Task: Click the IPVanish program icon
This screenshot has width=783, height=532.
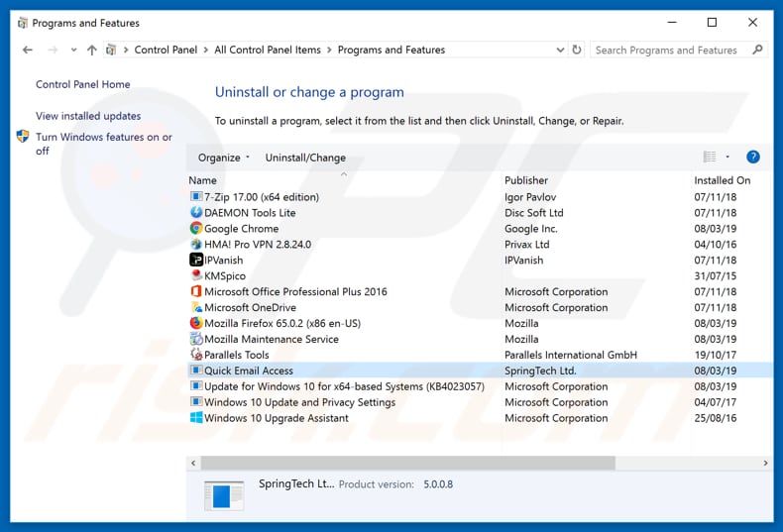Action: tap(196, 260)
